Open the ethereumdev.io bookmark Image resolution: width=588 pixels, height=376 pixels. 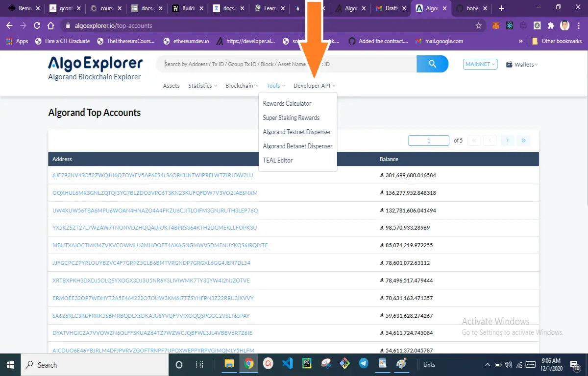click(x=186, y=41)
